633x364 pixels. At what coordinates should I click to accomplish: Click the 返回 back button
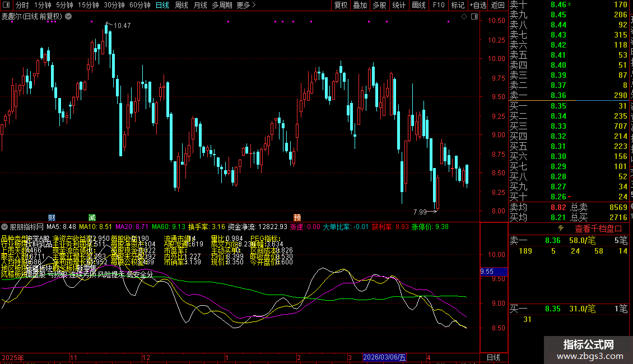pos(498,5)
